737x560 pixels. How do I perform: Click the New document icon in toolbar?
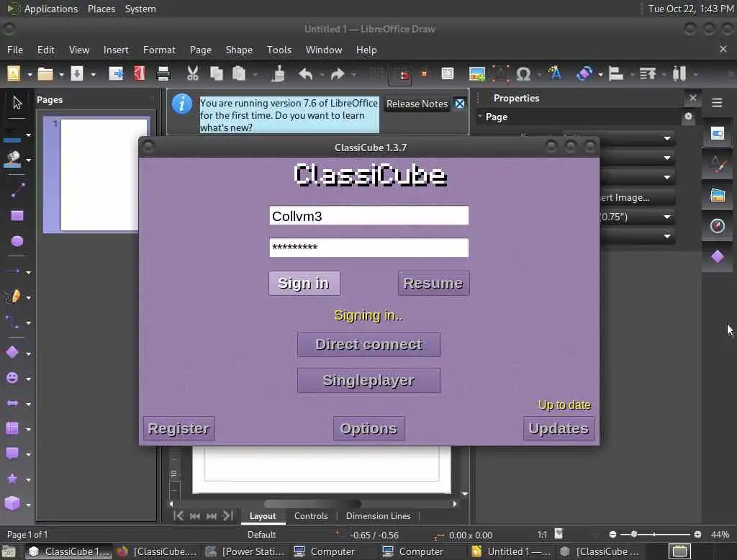point(14,74)
